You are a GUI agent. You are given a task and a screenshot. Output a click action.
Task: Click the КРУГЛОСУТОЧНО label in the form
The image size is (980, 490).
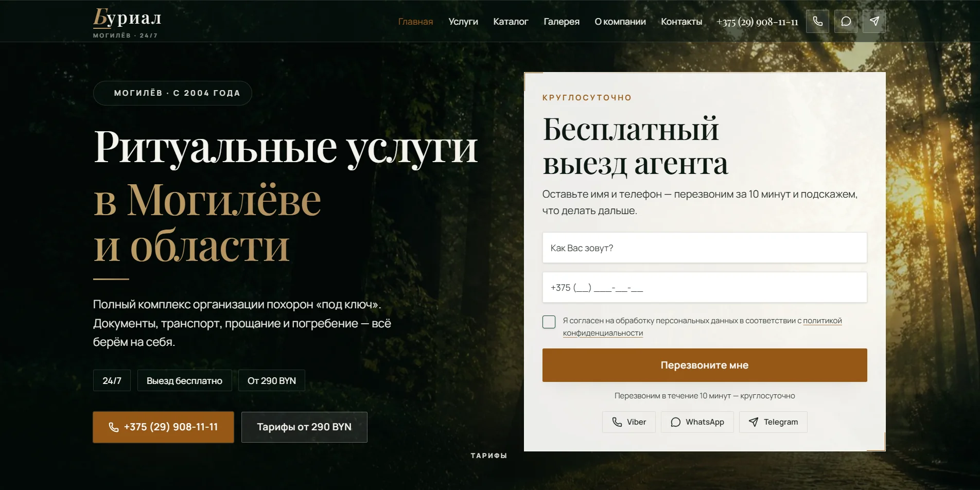coord(587,98)
